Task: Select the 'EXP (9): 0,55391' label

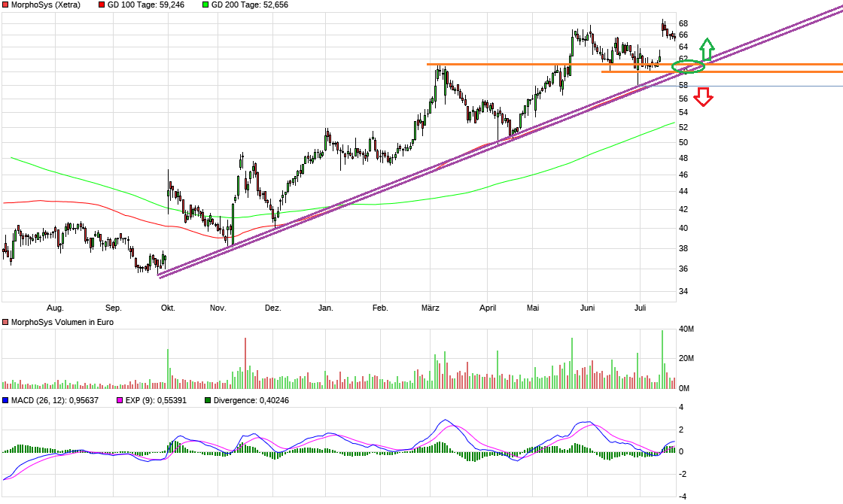Action: (x=156, y=400)
